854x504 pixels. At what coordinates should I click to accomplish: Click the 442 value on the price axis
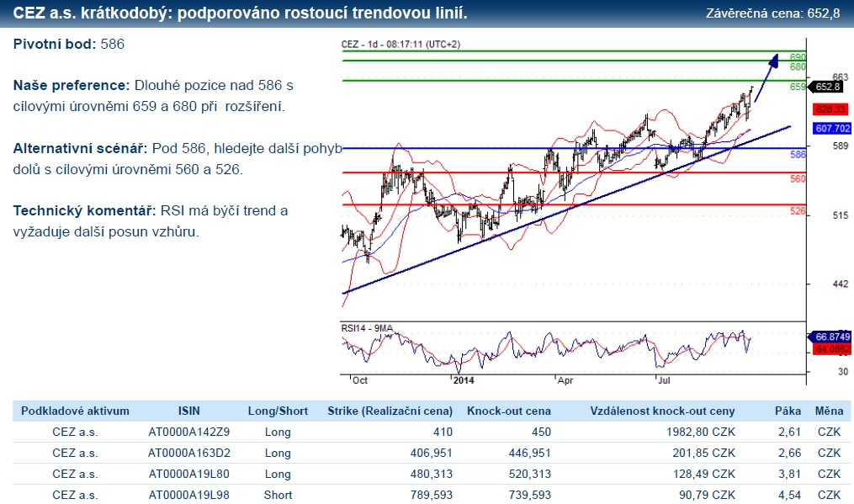841,284
